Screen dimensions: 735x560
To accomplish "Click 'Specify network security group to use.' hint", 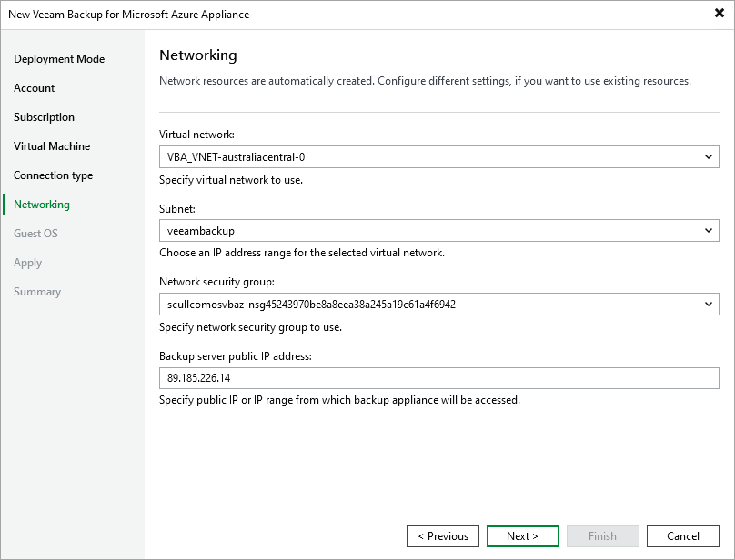I will tap(251, 327).
